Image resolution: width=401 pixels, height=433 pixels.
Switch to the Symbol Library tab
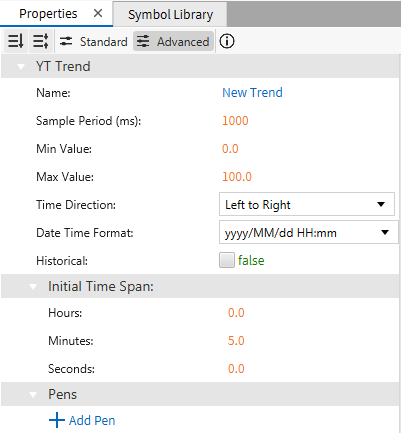point(170,14)
